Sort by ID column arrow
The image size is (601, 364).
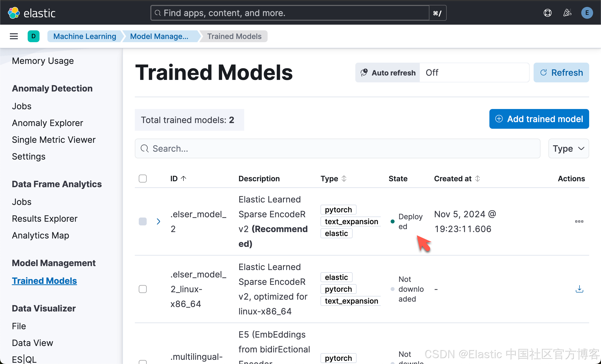click(183, 178)
